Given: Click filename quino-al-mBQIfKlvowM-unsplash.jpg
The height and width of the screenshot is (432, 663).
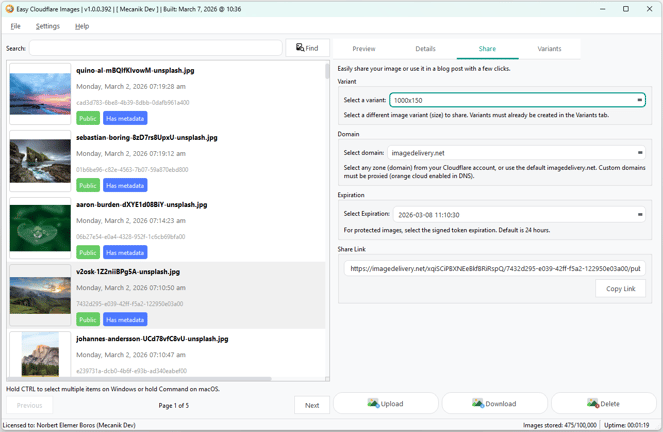Looking at the screenshot, I should click(135, 71).
